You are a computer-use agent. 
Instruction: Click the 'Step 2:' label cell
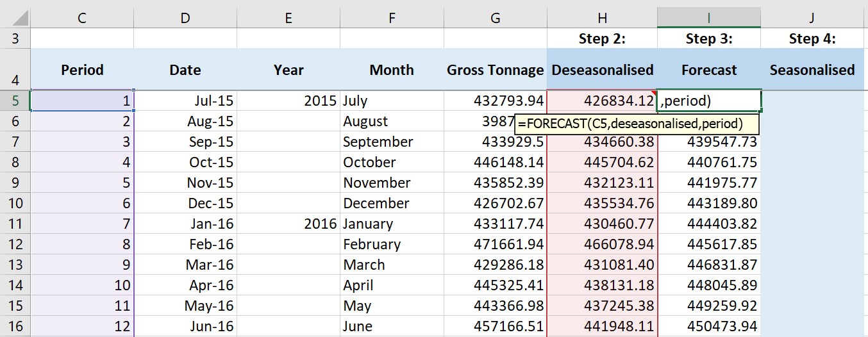point(603,38)
